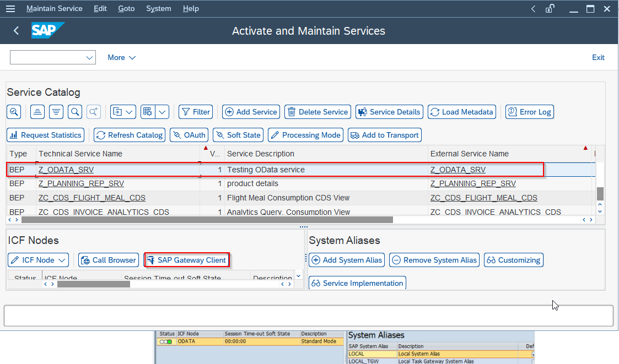Click the Filter button
Screen dimensions: 619x364
196,112
